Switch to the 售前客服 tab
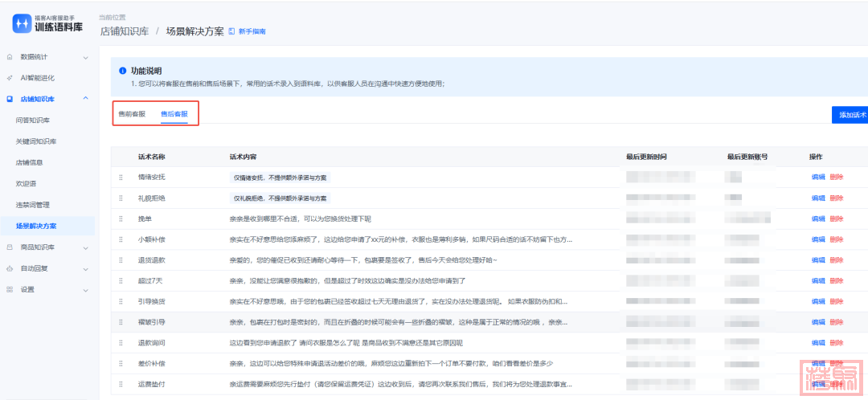The width and height of the screenshot is (868, 400). point(132,114)
